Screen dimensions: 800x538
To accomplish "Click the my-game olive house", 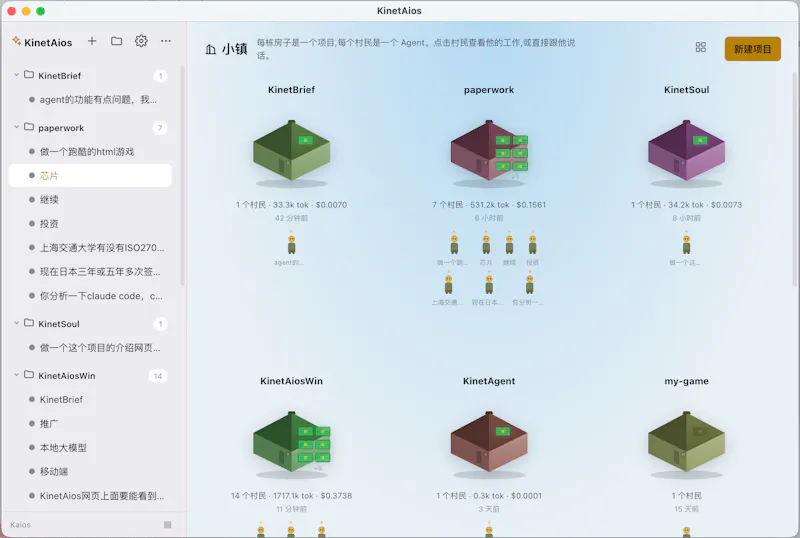I will pos(686,442).
